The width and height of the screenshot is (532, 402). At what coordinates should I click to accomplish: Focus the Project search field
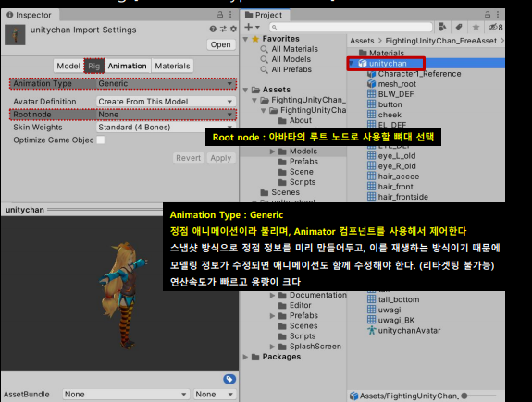(x=351, y=27)
